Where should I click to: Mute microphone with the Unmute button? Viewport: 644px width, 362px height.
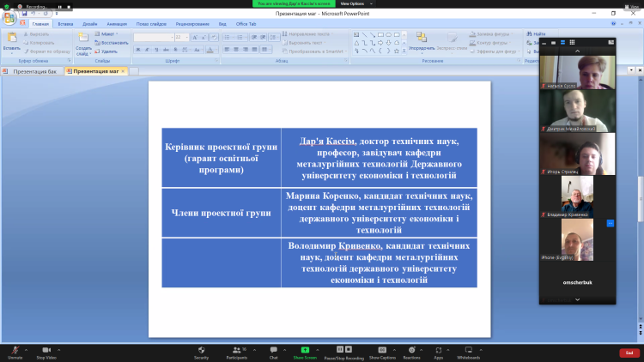coord(15,350)
